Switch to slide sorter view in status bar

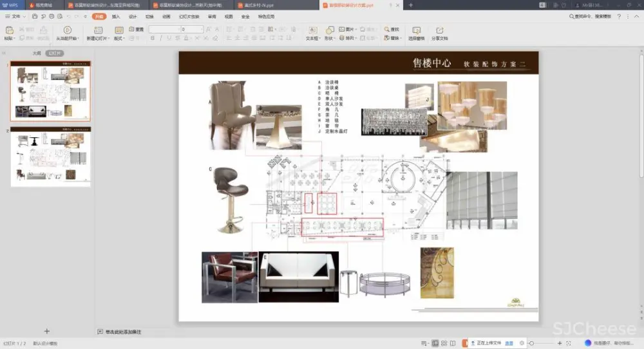pos(444,343)
